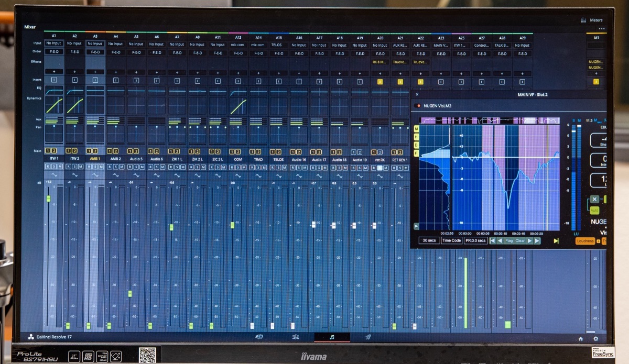
Task: Click the Flag button in NUGEN
Action: (x=509, y=240)
